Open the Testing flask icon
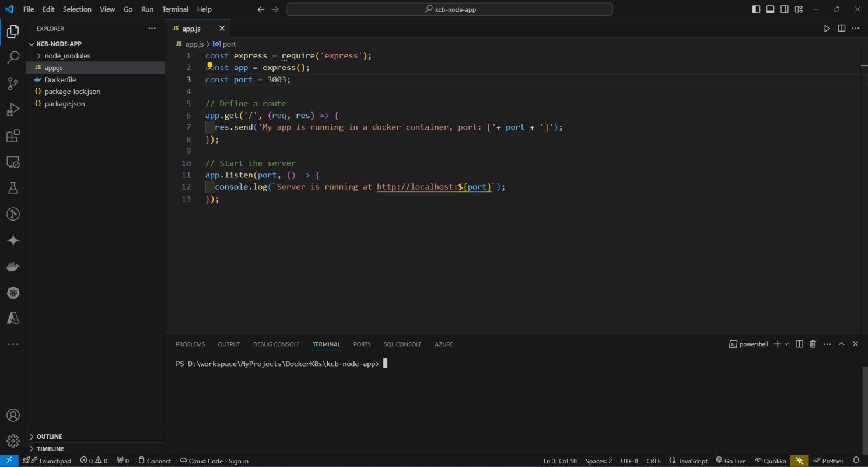Screen dimensions: 868x467 tap(13, 188)
